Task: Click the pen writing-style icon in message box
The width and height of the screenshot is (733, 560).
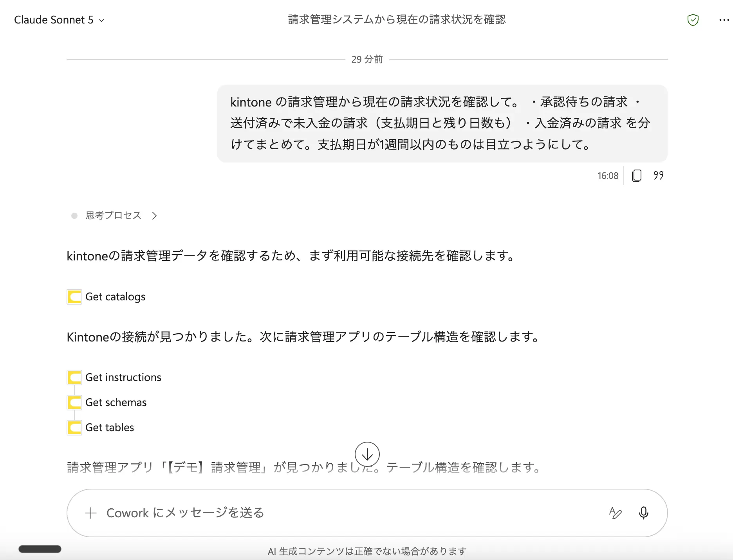Action: coord(616,513)
